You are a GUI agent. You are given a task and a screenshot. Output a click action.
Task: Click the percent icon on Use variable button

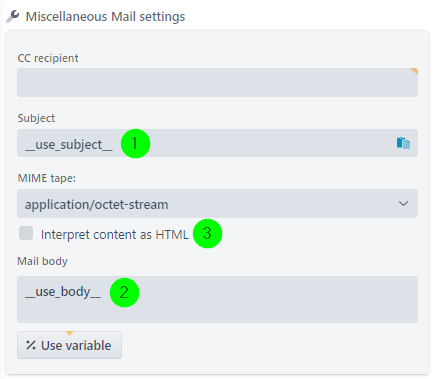(x=31, y=345)
